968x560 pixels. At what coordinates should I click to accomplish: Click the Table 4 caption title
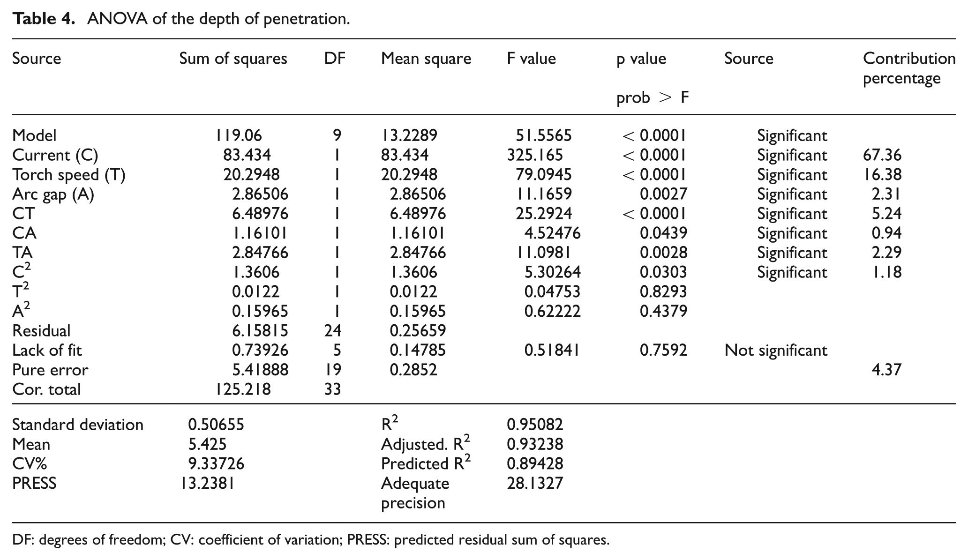click(181, 19)
